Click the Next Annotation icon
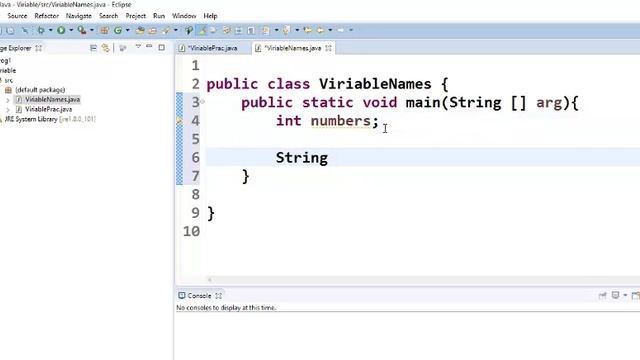 [x=265, y=30]
